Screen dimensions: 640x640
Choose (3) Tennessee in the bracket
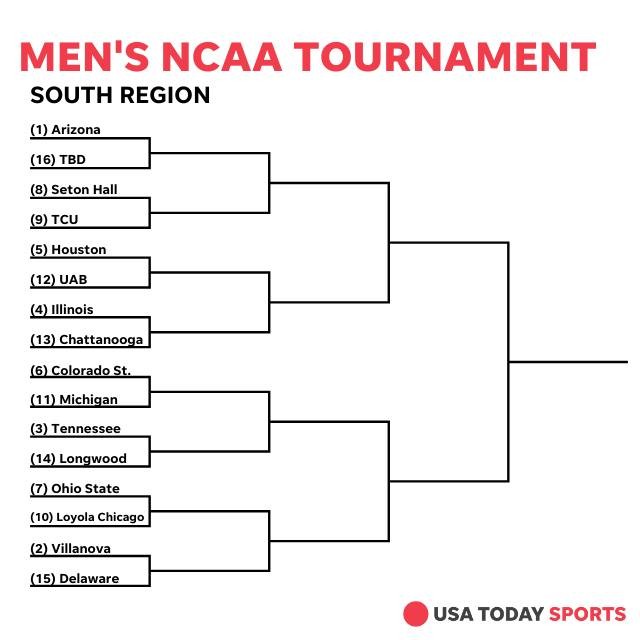[75, 428]
